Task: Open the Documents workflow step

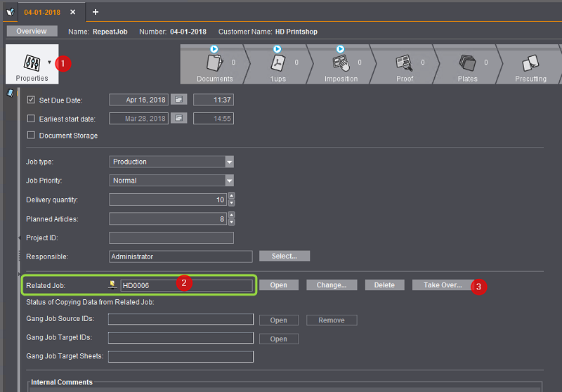Action: (214, 65)
